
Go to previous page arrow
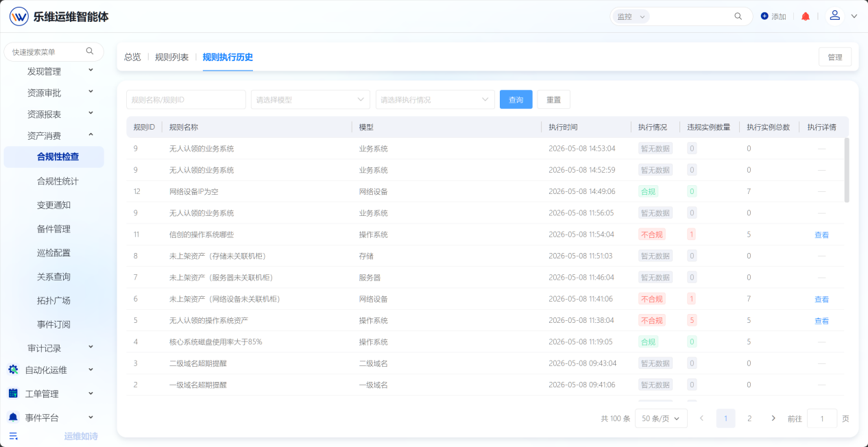(x=702, y=418)
